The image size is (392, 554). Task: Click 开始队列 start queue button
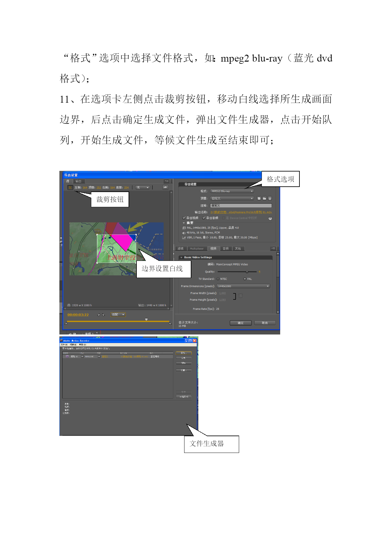pos(184,397)
